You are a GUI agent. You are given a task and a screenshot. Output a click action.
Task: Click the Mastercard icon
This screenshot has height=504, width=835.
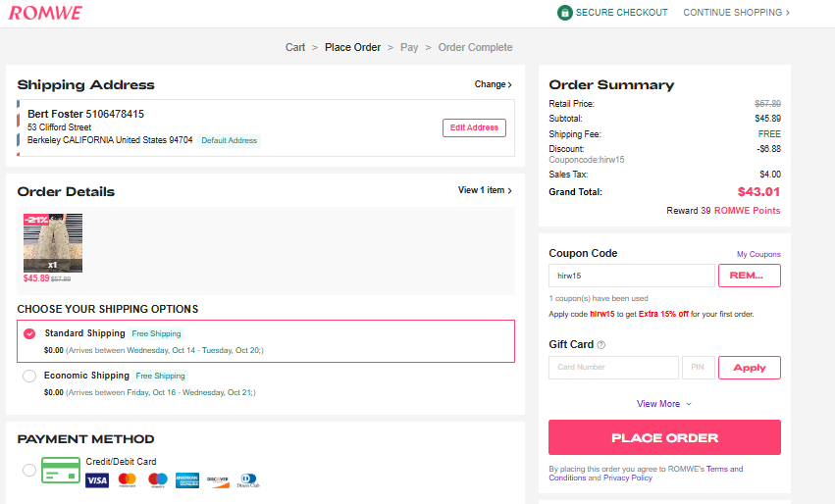(x=128, y=480)
